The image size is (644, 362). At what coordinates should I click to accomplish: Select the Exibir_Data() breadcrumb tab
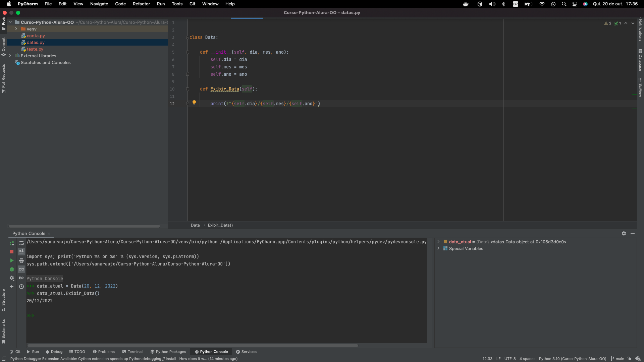click(x=220, y=225)
